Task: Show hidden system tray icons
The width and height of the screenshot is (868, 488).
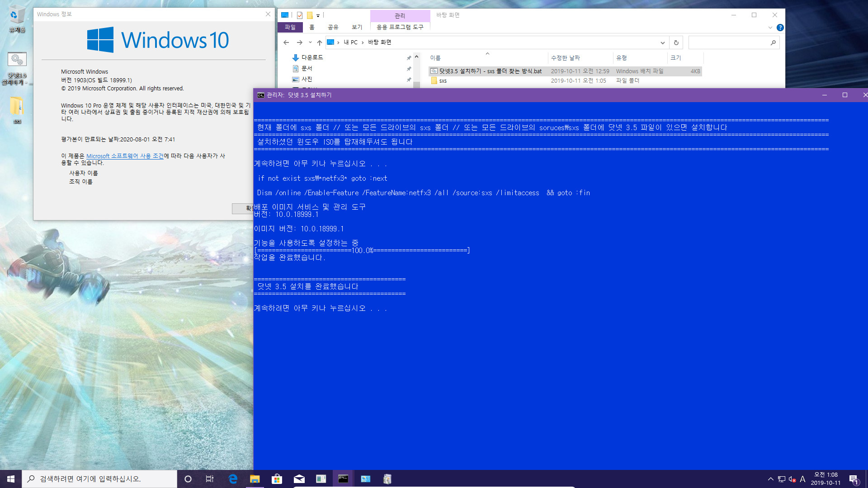Action: click(x=770, y=479)
